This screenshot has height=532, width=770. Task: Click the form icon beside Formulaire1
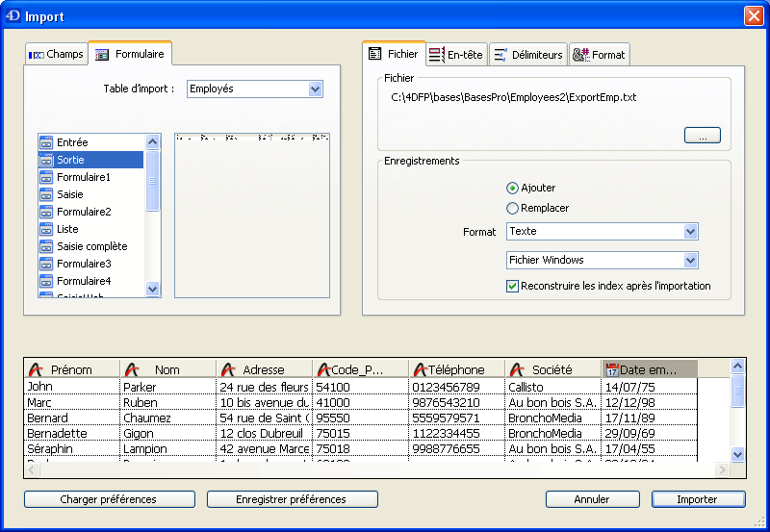click(45, 177)
